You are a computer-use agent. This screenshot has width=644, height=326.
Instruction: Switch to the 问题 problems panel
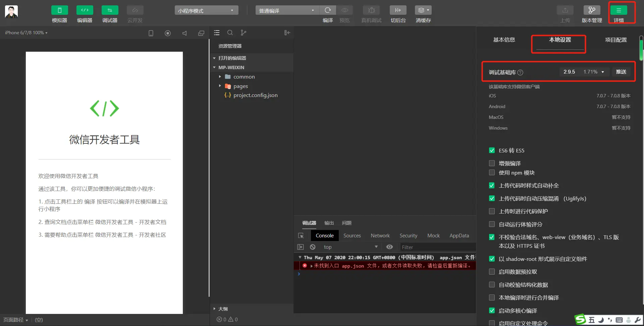point(346,223)
